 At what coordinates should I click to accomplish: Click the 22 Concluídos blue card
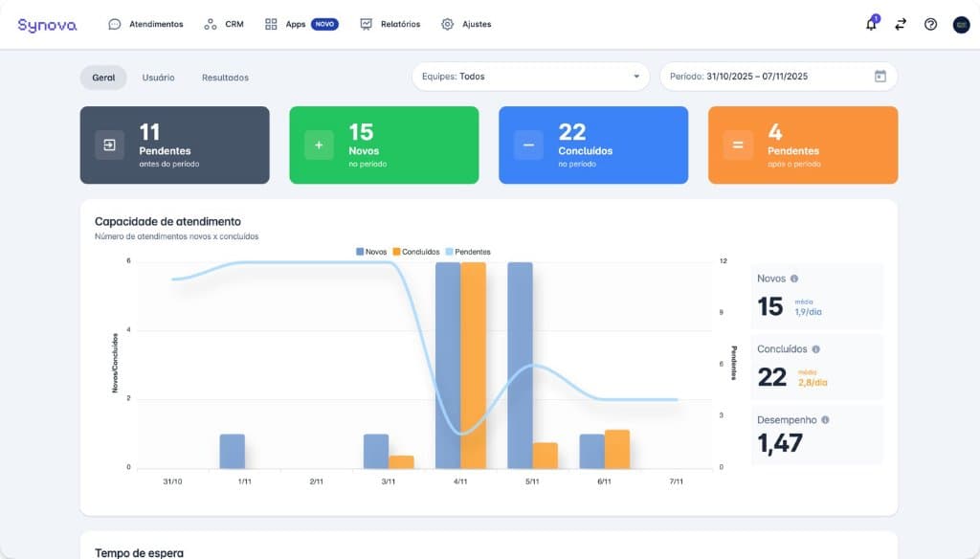pyautogui.click(x=593, y=145)
